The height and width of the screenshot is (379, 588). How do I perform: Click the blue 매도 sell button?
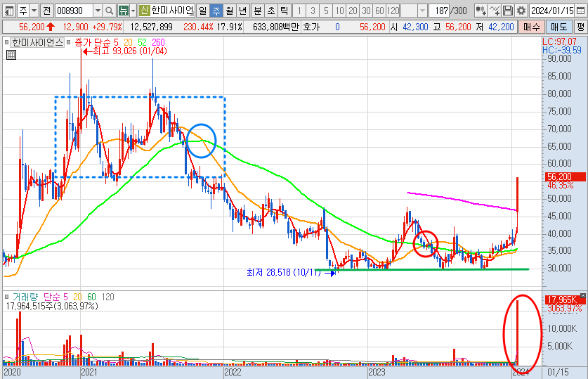tap(558, 27)
